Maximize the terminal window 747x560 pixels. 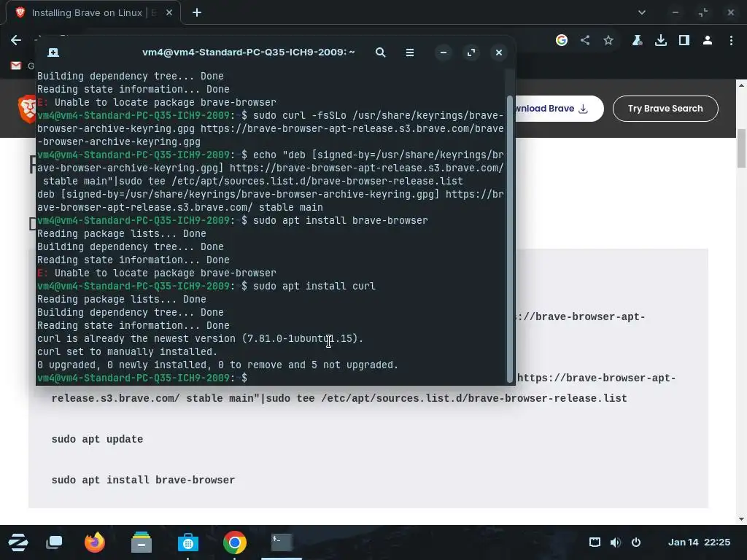click(x=471, y=52)
